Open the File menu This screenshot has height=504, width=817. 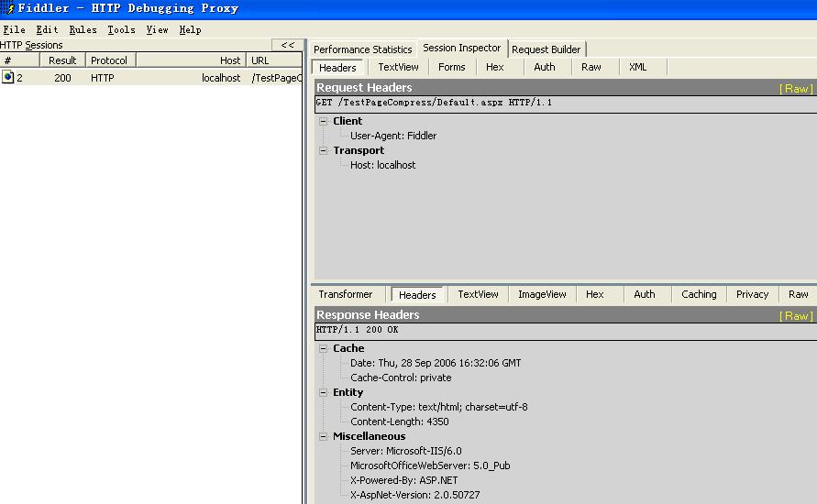(14, 29)
